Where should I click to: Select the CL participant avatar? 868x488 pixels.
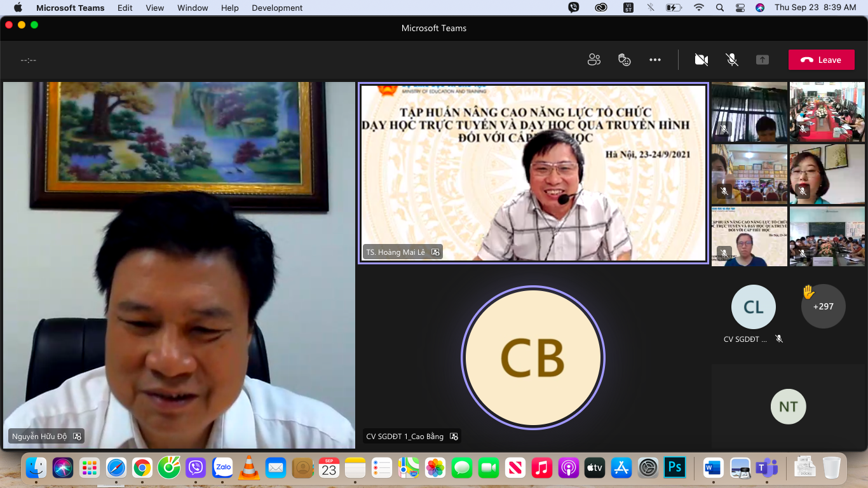753,308
